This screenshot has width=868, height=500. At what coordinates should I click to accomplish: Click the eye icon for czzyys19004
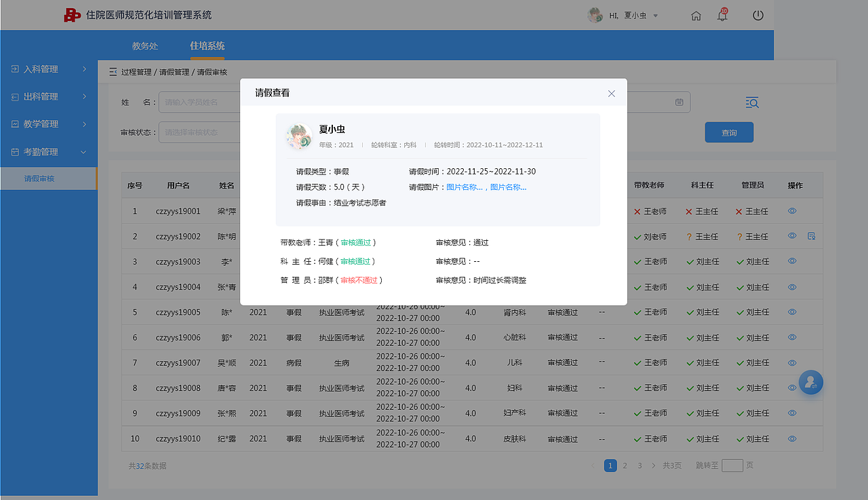click(792, 287)
